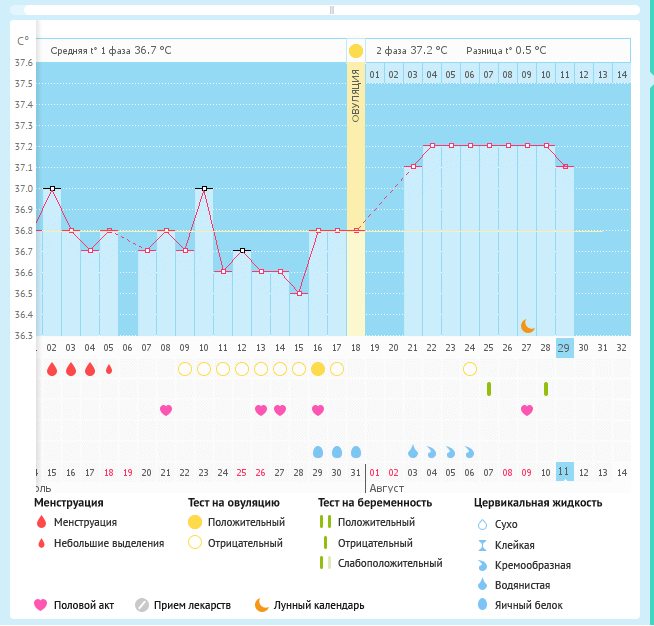Grab the resize handle at top of chart
Viewport: 654px width, 626px height.
click(x=331, y=9)
